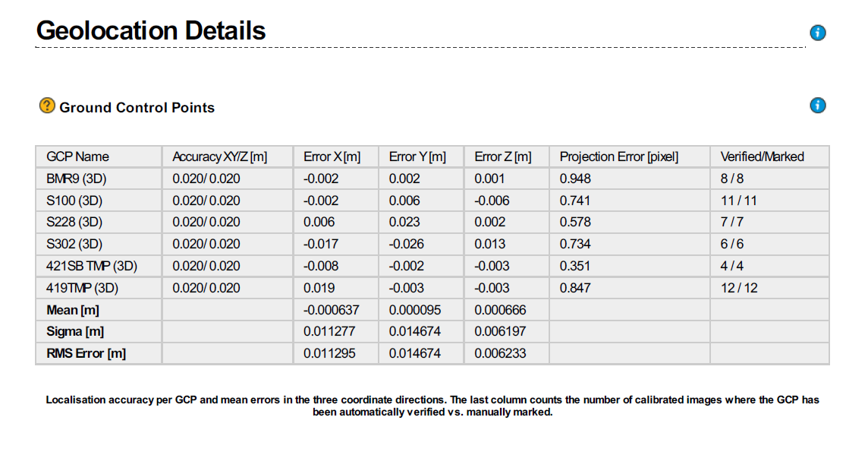The image size is (868, 458).
Task: Click the Error Y [m] column header
Action: tap(417, 157)
